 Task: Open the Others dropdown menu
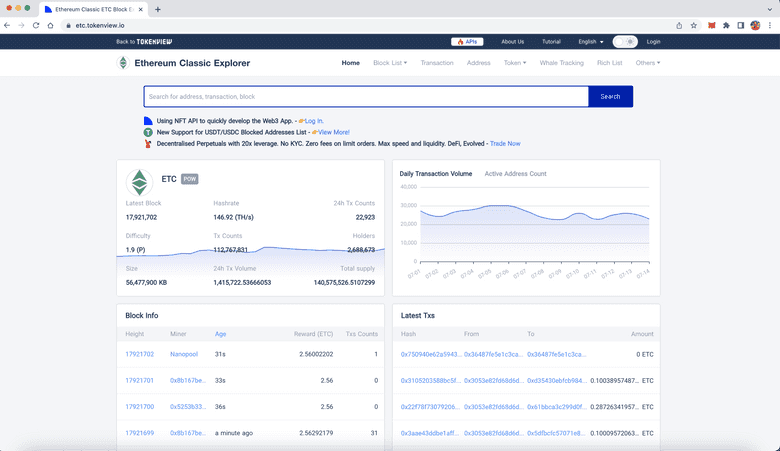(x=647, y=63)
